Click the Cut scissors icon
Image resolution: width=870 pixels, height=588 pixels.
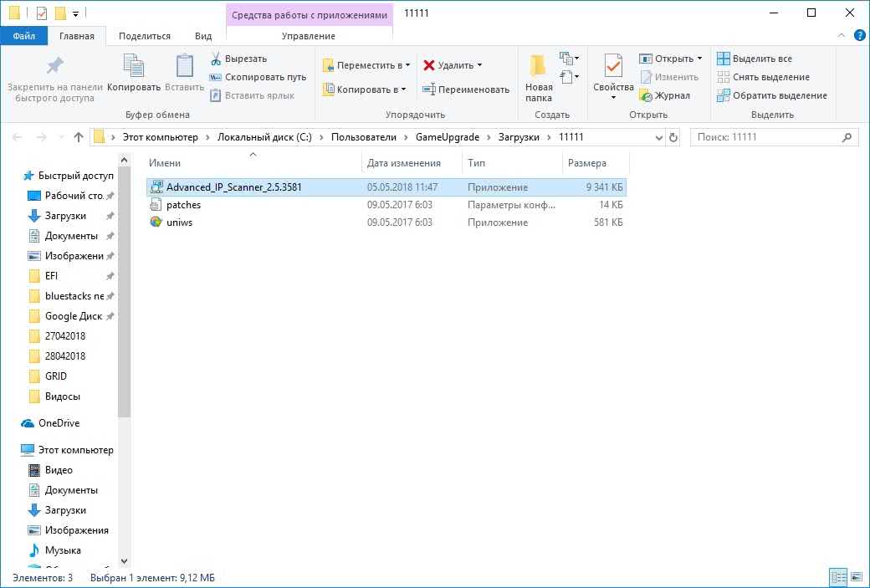click(216, 59)
